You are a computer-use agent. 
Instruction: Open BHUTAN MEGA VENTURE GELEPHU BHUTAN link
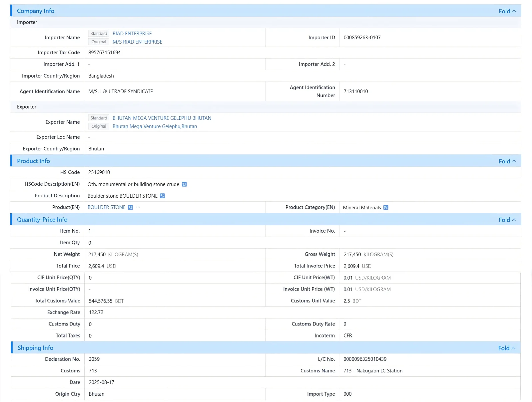tap(162, 118)
